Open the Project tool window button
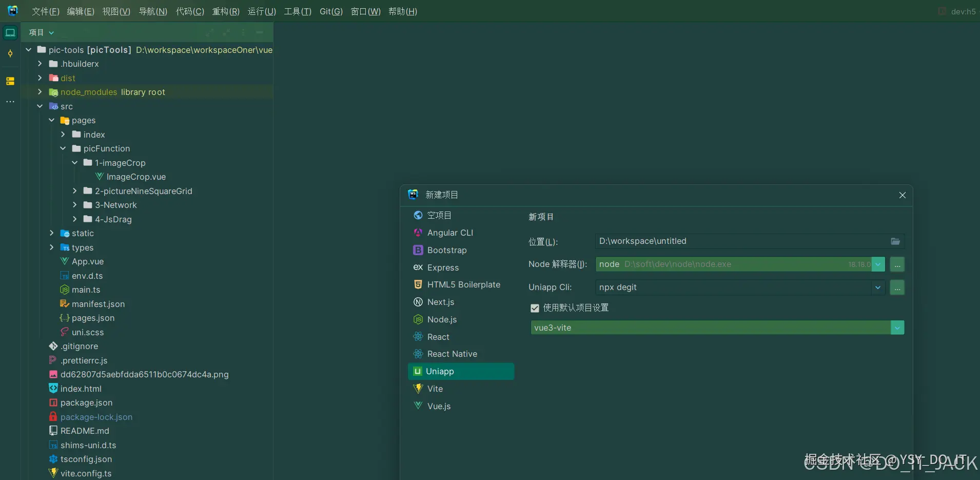The image size is (980, 480). (x=10, y=33)
